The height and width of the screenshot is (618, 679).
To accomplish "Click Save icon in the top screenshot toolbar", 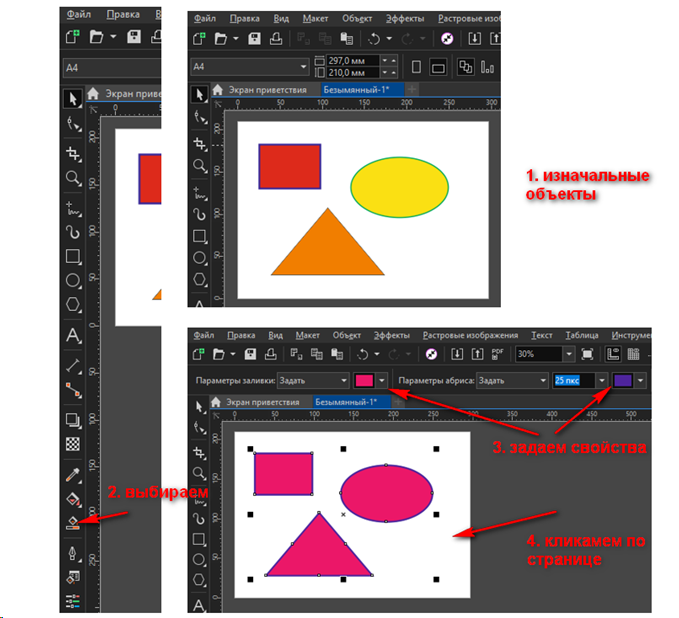I will [x=254, y=39].
